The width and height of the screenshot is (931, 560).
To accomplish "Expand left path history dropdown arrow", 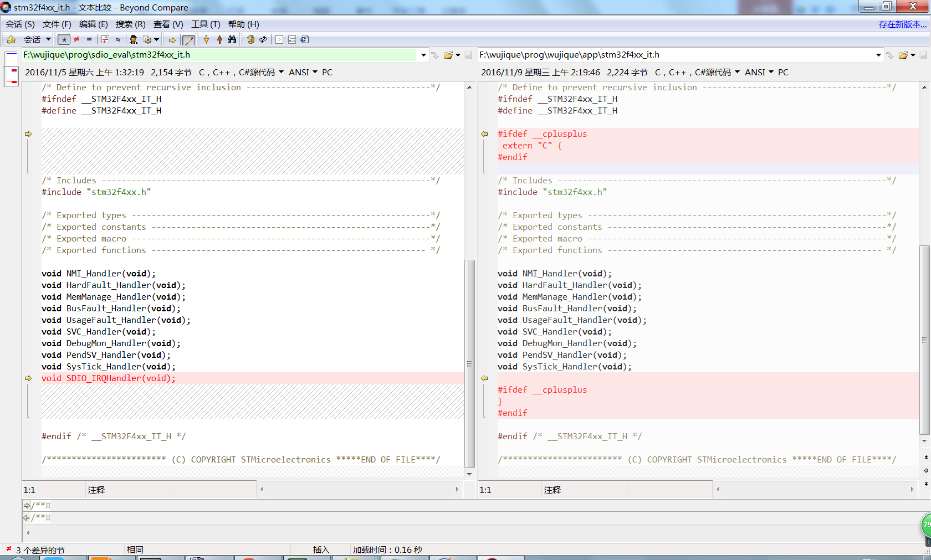I will [423, 55].
